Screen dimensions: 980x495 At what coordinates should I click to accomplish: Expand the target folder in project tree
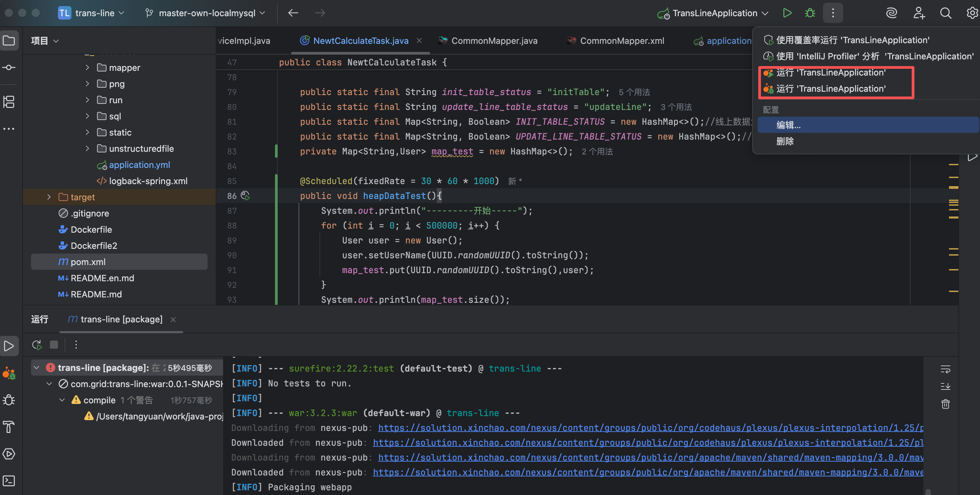click(49, 197)
